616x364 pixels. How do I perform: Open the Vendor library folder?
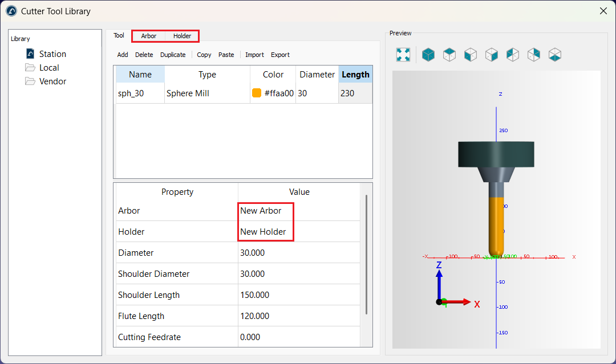tap(52, 81)
